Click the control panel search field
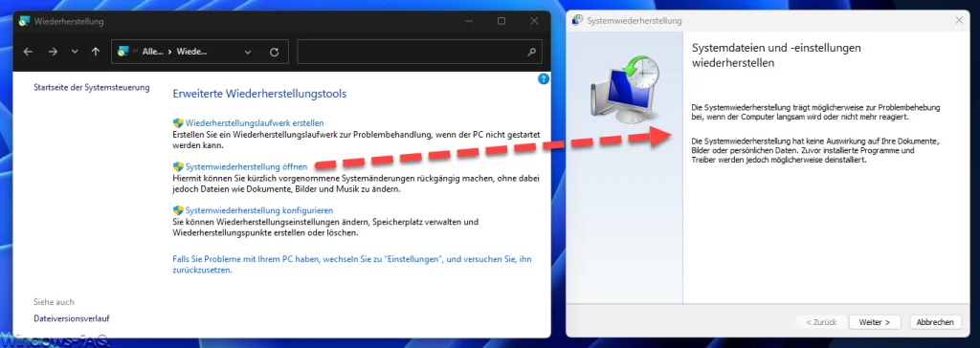The width and height of the screenshot is (980, 348). pos(419,53)
